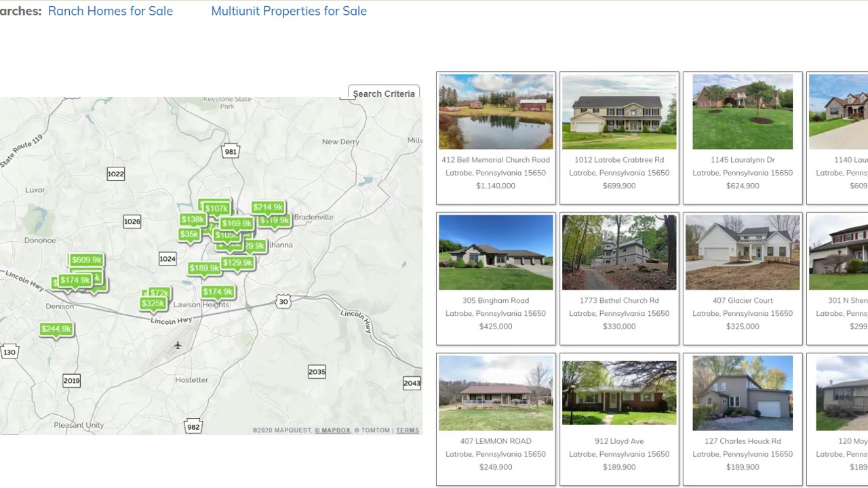This screenshot has height=488, width=868.
Task: View photo of 127 Charles Houck Rd
Action: 743,393
